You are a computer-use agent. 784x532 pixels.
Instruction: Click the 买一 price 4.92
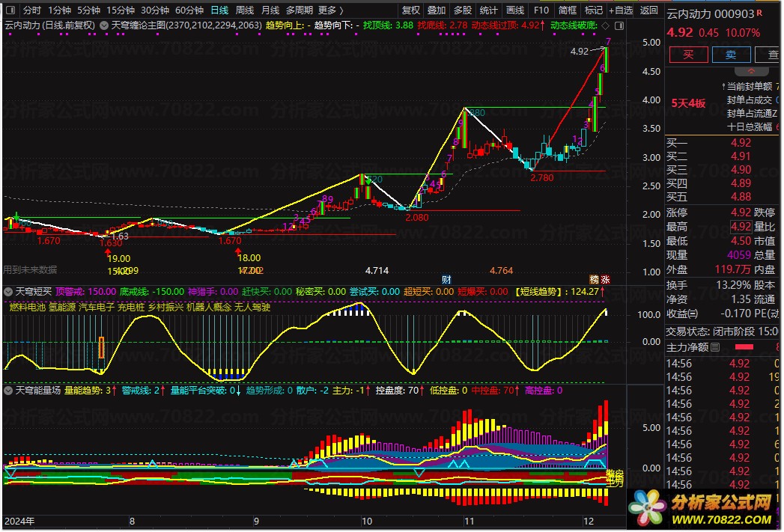pos(741,142)
